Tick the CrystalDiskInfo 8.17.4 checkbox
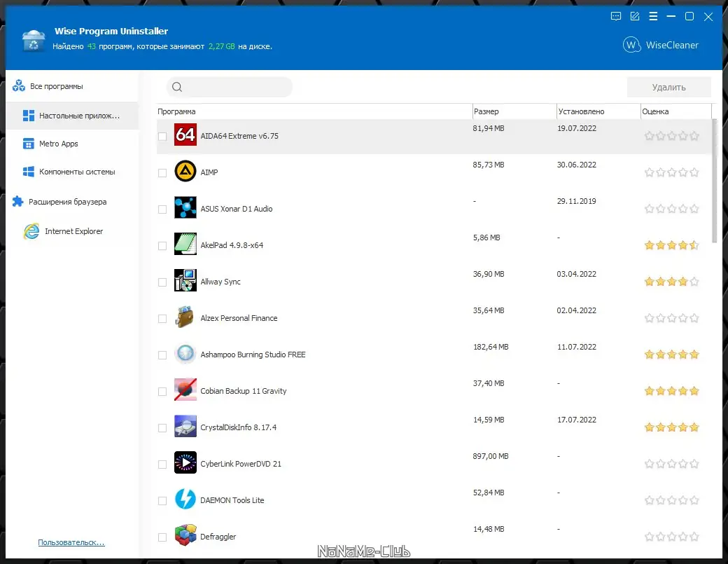The image size is (728, 564). pyautogui.click(x=162, y=428)
